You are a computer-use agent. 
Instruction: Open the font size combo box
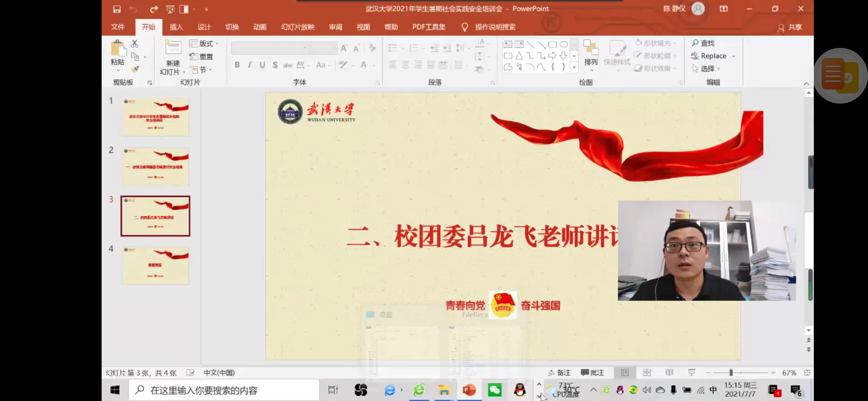323,48
